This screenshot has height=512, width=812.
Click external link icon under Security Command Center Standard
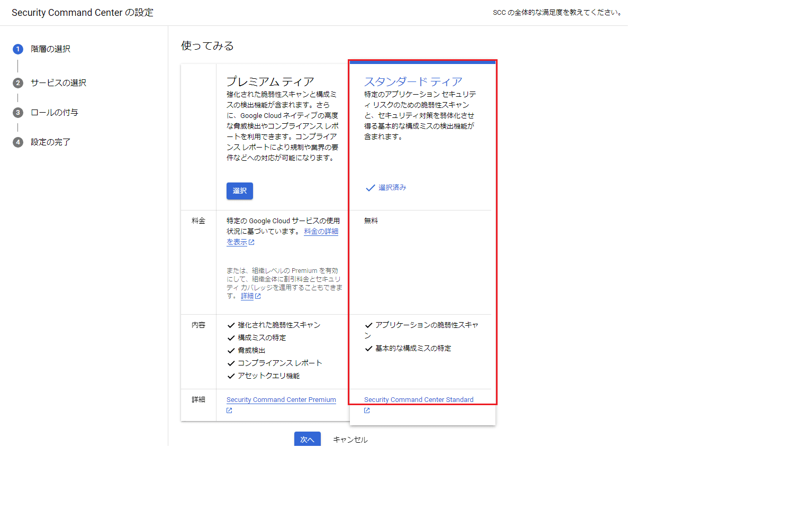(x=367, y=410)
